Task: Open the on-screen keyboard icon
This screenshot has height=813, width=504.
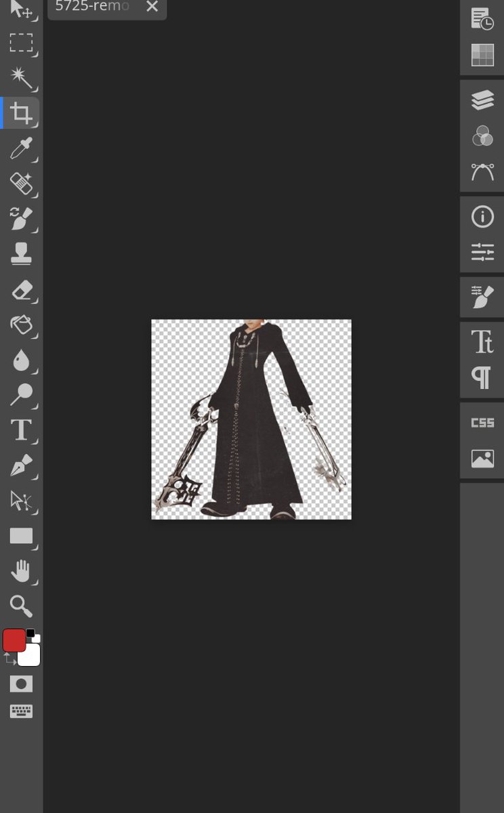Action: 21,711
